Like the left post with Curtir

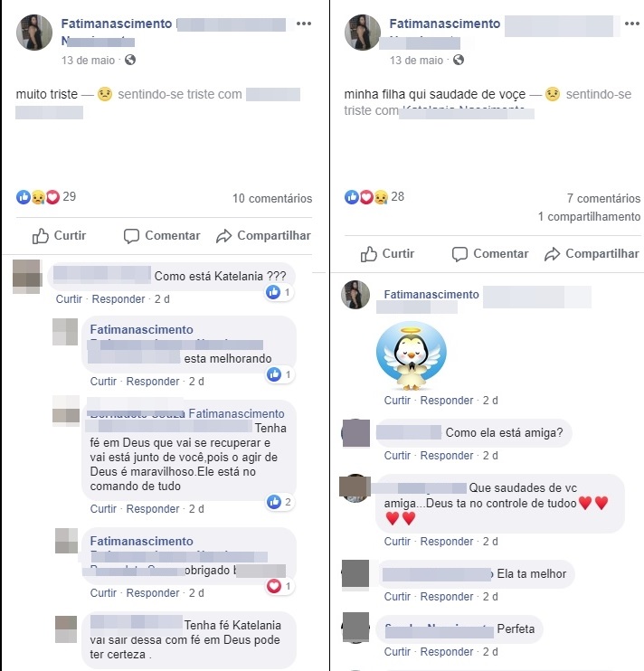pyautogui.click(x=59, y=236)
